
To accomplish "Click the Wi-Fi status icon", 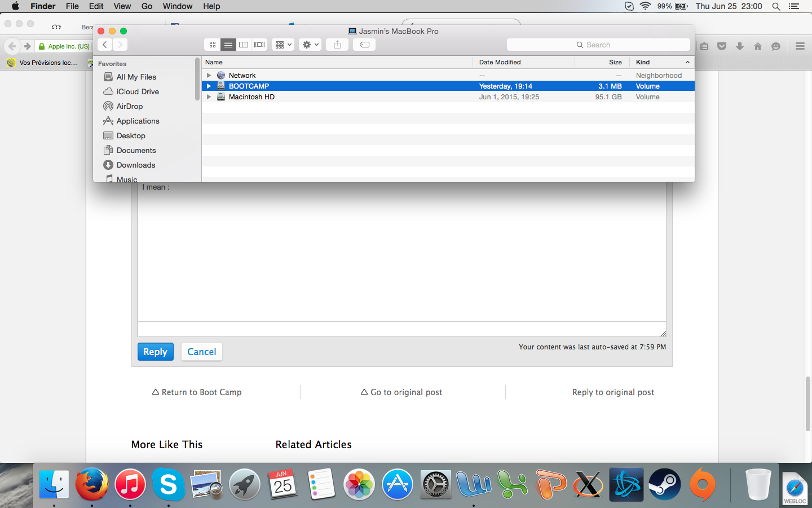I will [646, 6].
